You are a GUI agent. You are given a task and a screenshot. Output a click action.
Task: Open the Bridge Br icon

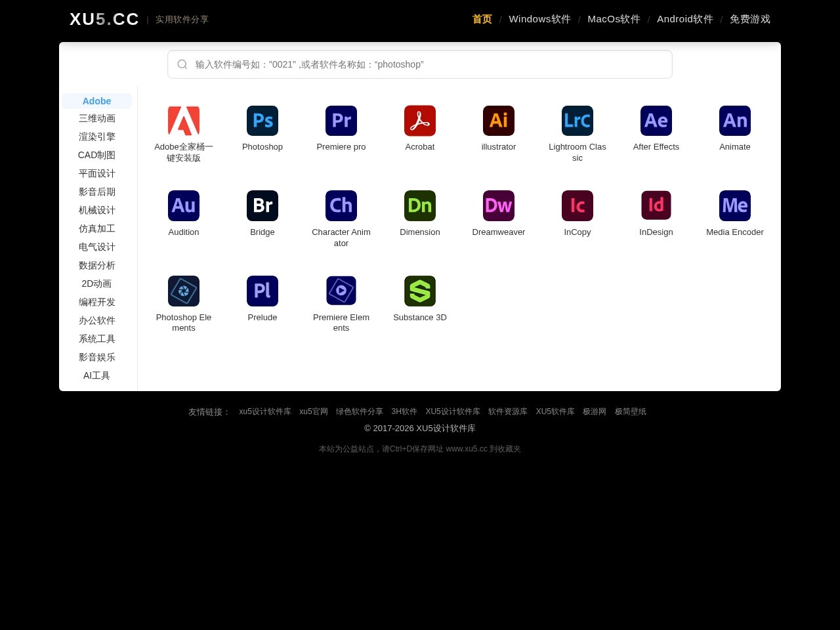(262, 206)
